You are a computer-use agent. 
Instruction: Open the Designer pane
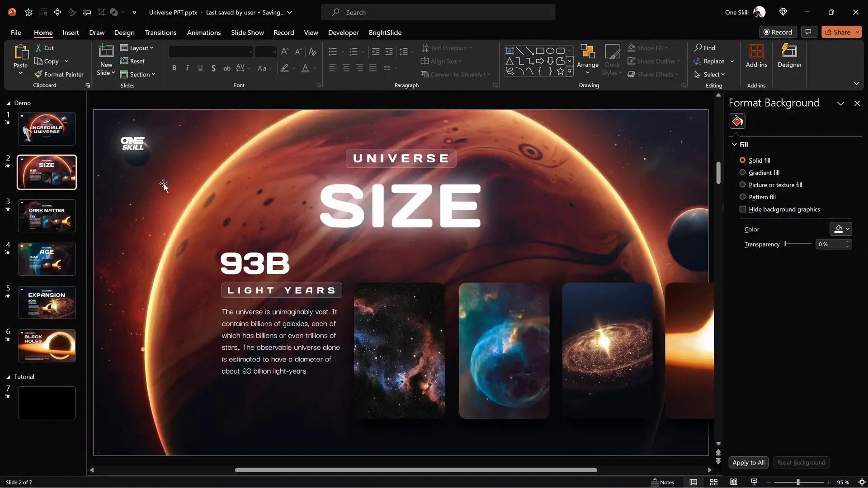pyautogui.click(x=789, y=56)
